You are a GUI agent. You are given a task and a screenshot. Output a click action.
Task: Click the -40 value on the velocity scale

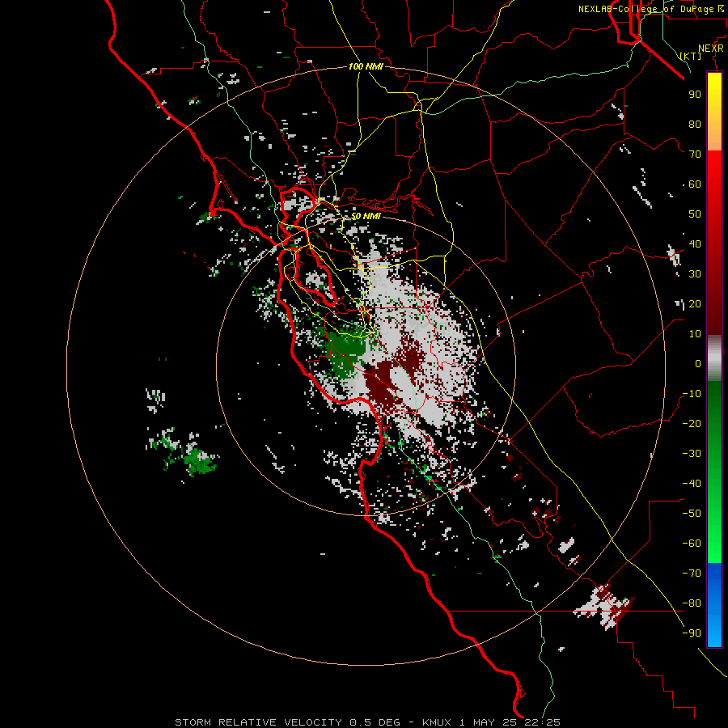[x=692, y=484]
